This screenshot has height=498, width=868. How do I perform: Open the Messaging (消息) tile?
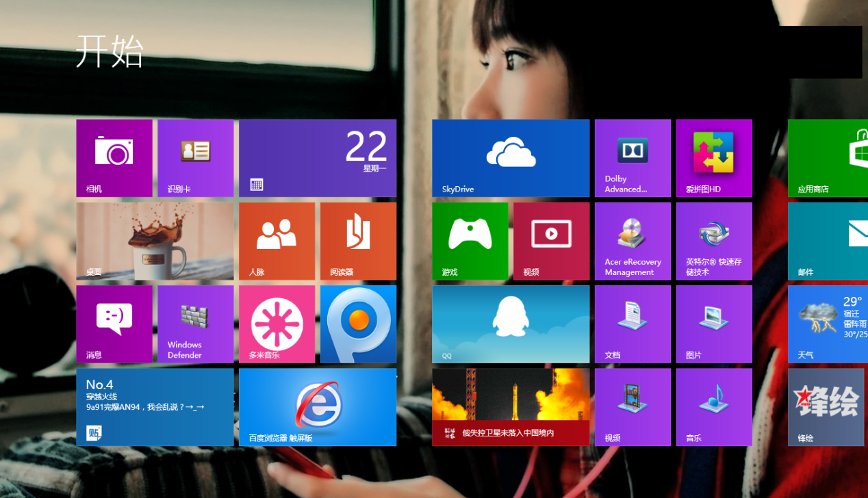[114, 324]
